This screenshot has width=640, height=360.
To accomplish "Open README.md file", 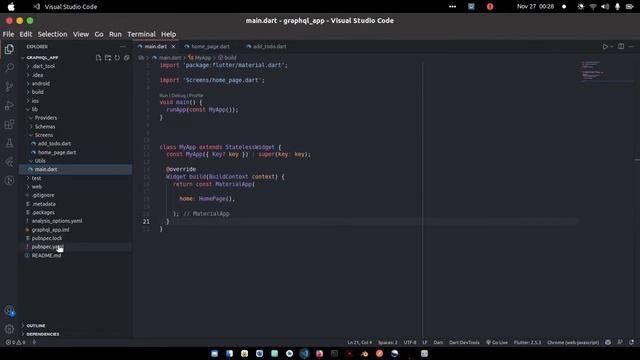I will [x=47, y=256].
